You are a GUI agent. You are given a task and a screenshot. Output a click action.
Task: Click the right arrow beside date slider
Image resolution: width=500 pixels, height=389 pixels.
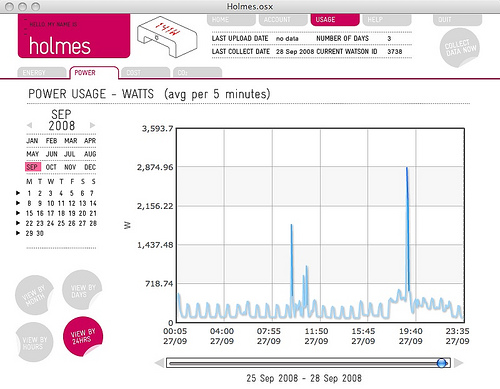[459, 363]
